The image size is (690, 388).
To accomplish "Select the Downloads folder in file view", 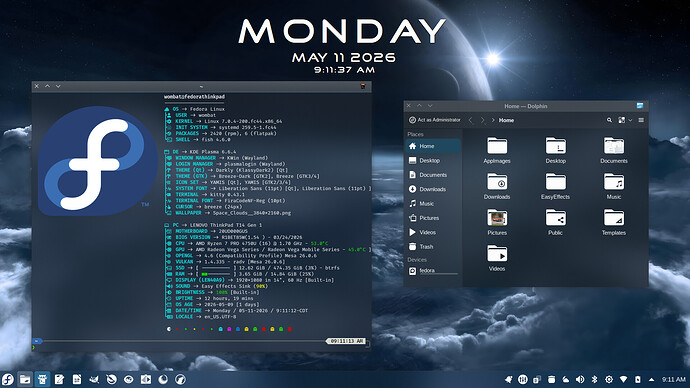I will pyautogui.click(x=497, y=186).
